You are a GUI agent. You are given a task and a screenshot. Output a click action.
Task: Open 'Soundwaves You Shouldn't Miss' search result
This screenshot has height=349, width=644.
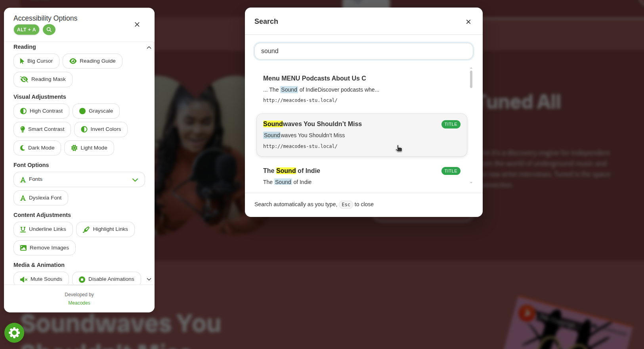coord(362,135)
